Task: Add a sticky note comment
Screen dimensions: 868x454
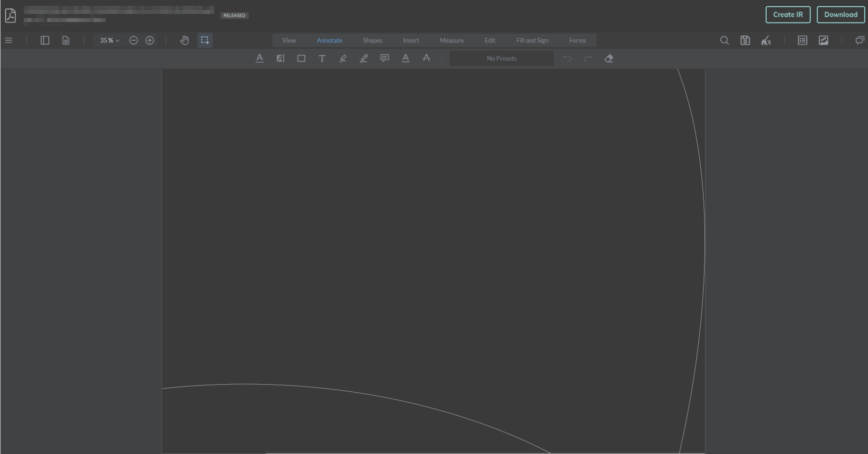Action: click(384, 58)
